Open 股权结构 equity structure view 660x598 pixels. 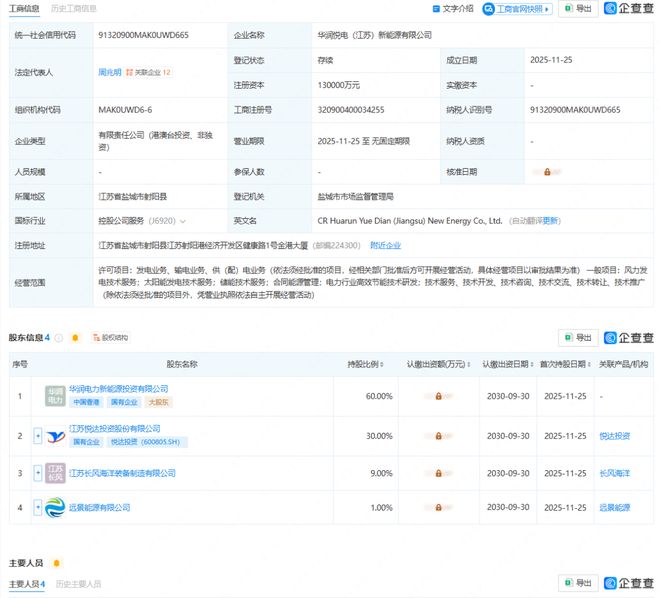click(x=109, y=310)
